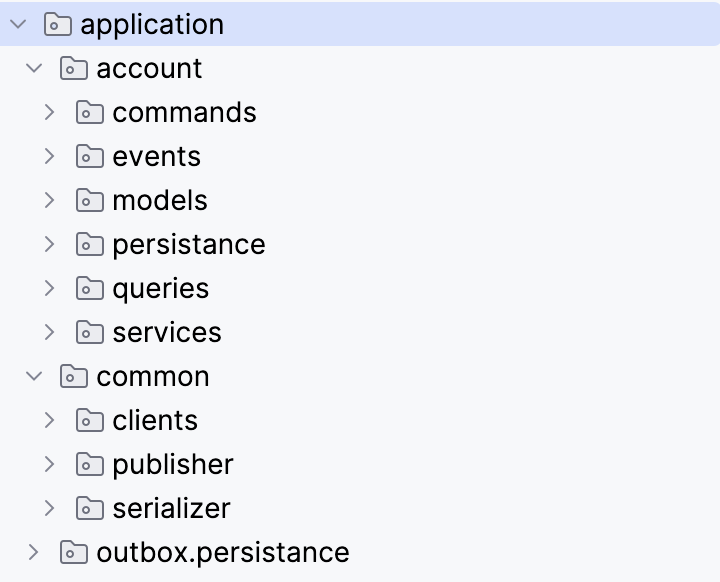
Task: Click the publisher package folder icon
Action: (90, 465)
